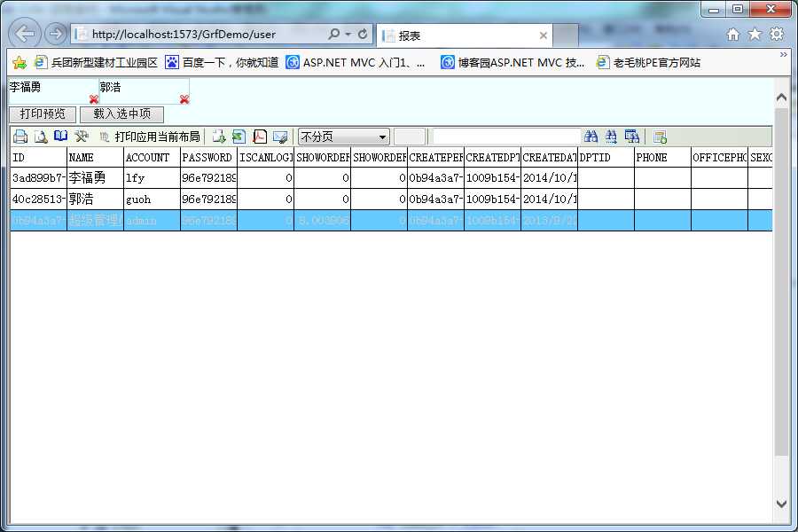Export report to Excel icon
The width and height of the screenshot is (798, 532).
239,137
